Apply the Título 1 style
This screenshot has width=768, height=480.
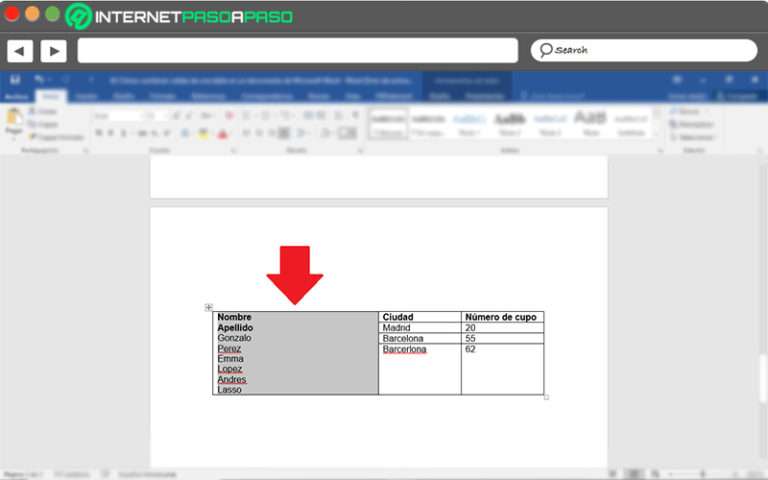469,124
